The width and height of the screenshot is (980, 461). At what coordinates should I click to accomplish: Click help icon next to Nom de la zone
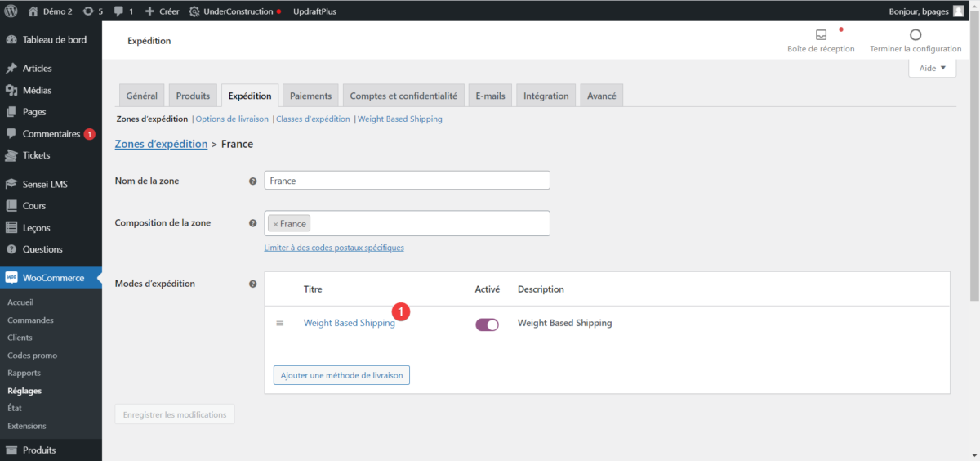252,181
